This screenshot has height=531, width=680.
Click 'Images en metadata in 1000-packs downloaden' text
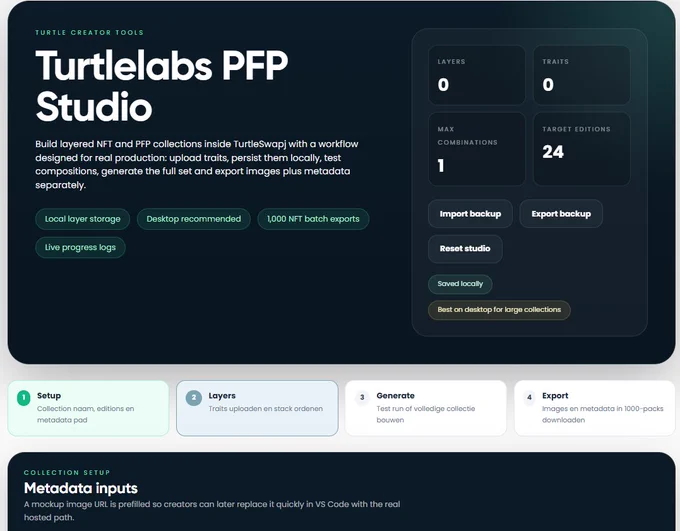pyautogui.click(x=602, y=414)
